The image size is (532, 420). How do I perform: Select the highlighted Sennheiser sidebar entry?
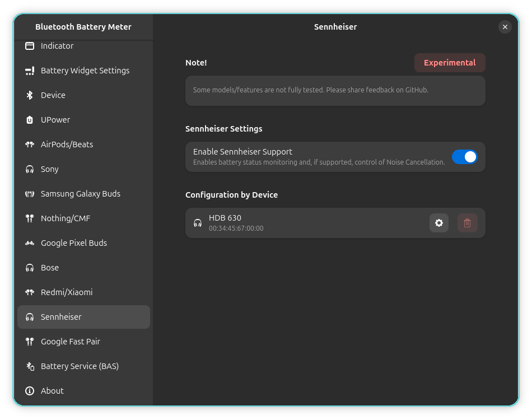click(83, 317)
